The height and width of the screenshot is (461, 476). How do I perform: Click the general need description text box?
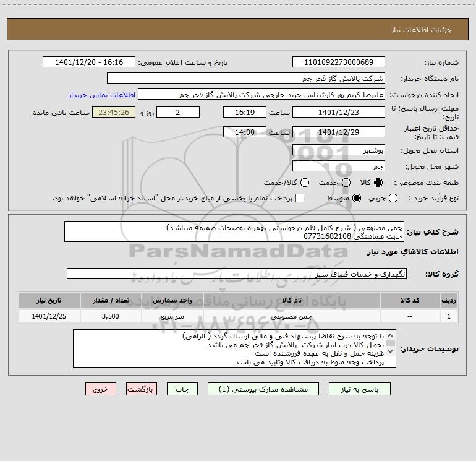point(234,231)
